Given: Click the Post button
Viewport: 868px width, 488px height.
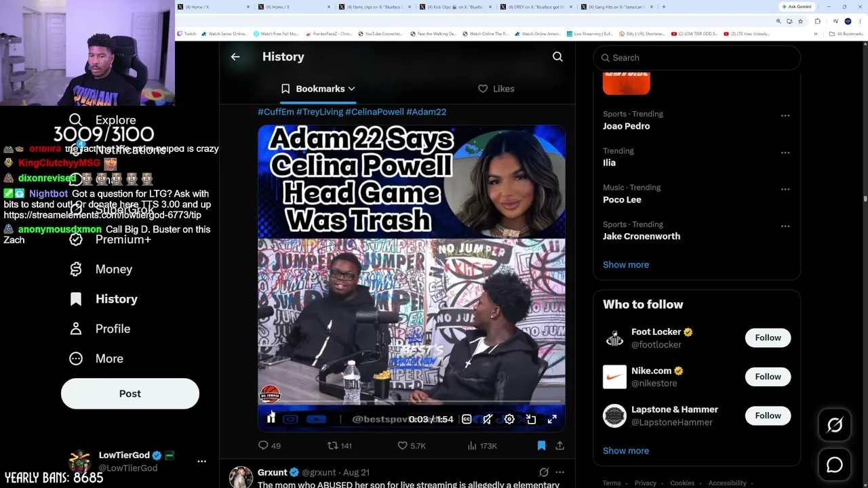Looking at the screenshot, I should tap(130, 394).
